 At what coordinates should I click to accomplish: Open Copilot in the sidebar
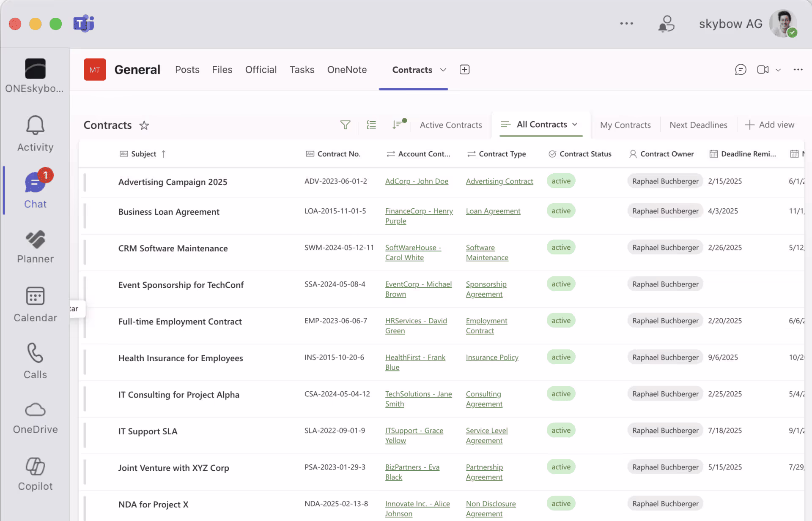click(35, 474)
